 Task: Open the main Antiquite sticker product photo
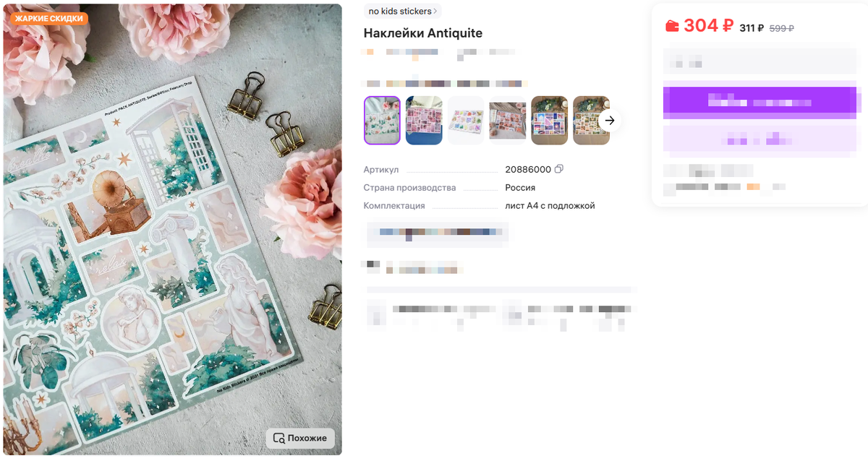pos(172,230)
